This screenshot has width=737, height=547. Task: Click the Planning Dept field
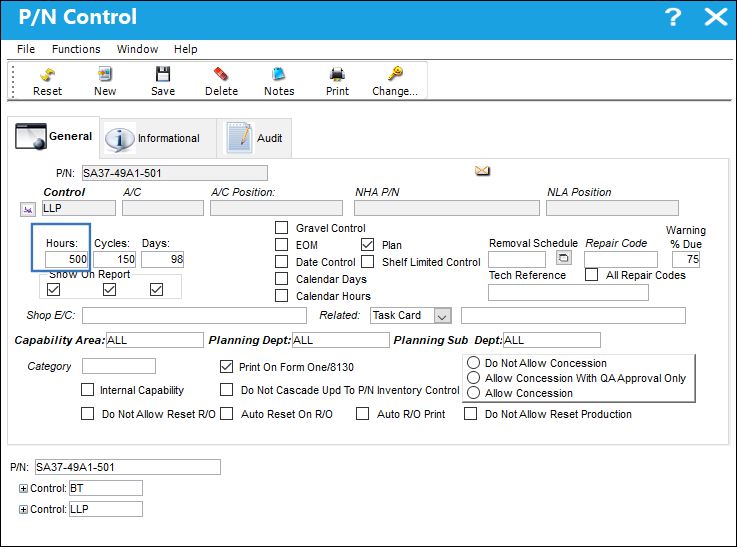tap(341, 340)
